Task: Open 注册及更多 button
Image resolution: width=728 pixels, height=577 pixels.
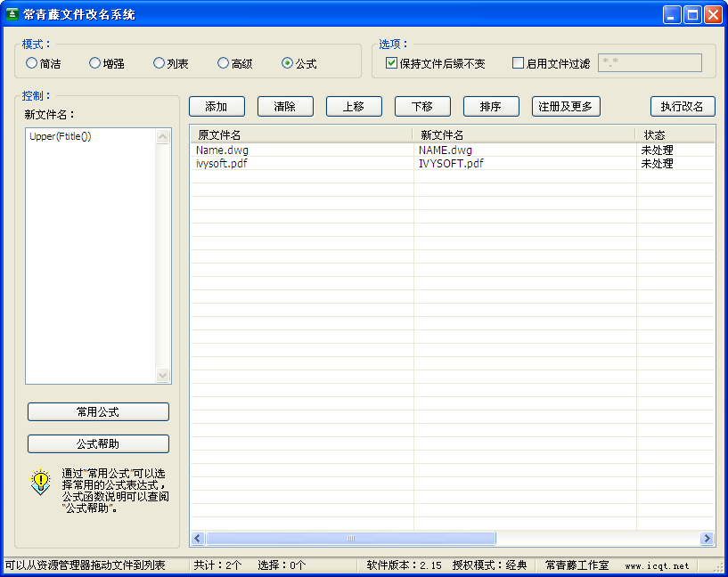Action: (566, 107)
